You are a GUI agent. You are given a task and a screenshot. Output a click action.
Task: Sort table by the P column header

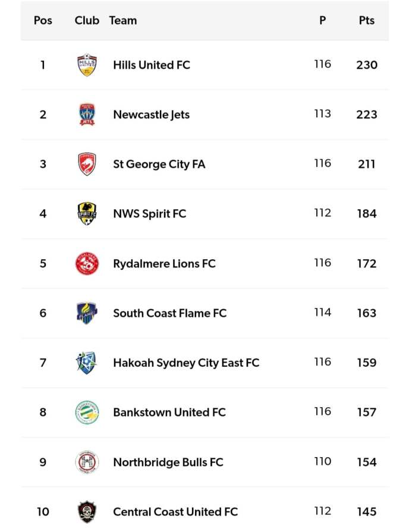(323, 20)
